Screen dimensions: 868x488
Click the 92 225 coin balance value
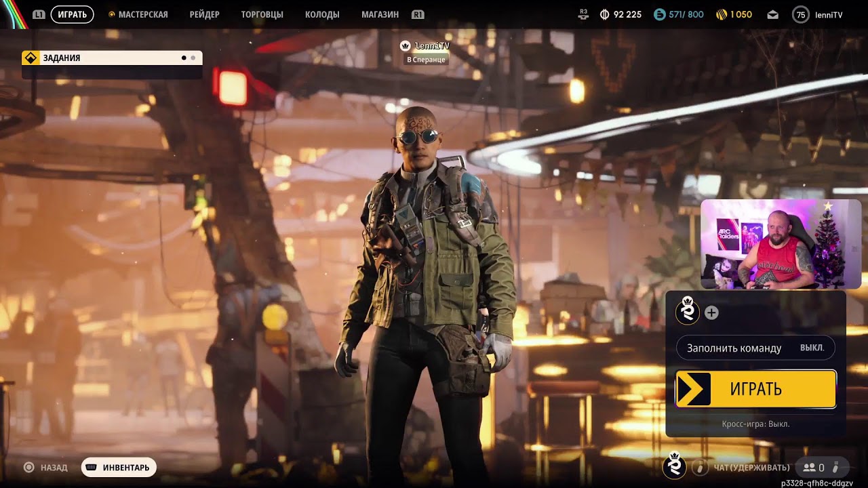(627, 14)
